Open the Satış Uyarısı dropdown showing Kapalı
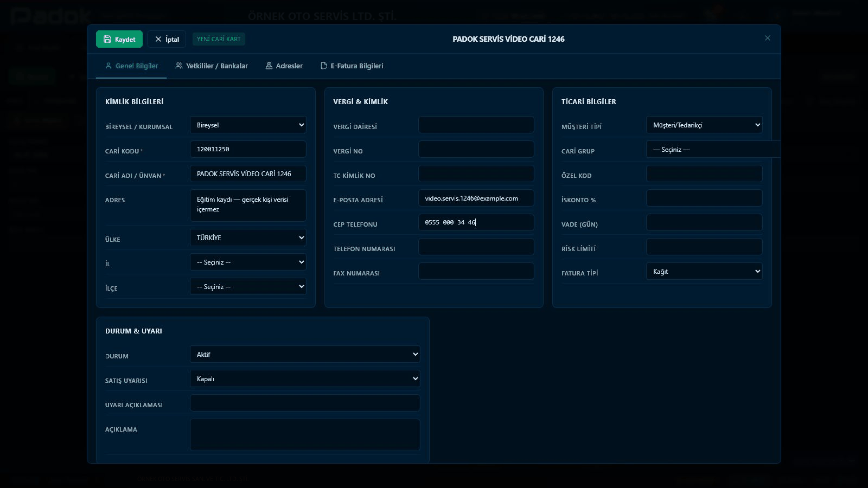The image size is (868, 488). tap(305, 378)
